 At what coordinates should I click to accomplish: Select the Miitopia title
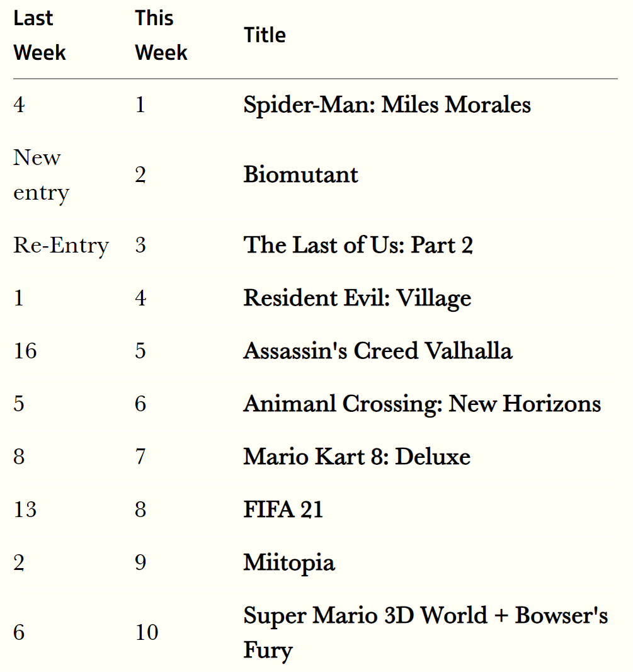289,563
